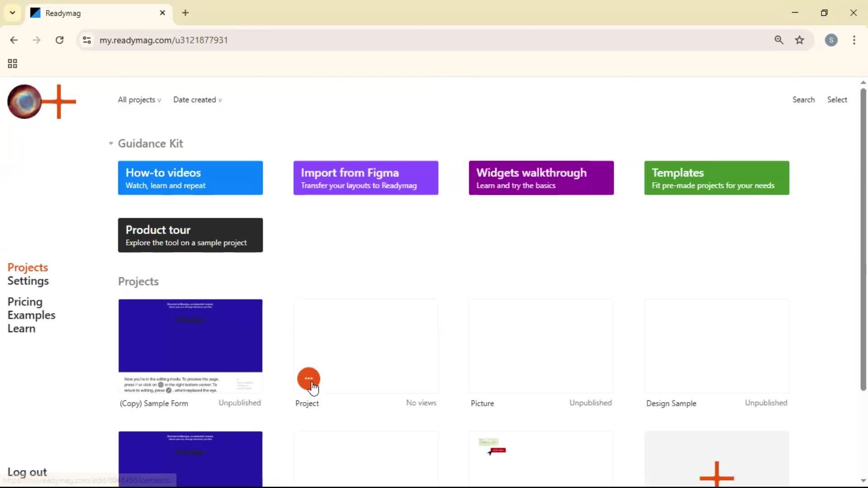Image resolution: width=868 pixels, height=488 pixels.
Task: Click Log out
Action: point(27,472)
